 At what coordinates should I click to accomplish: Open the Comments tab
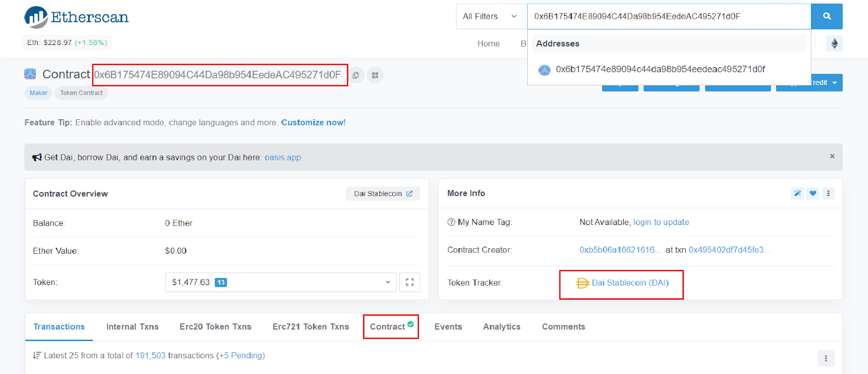point(564,327)
